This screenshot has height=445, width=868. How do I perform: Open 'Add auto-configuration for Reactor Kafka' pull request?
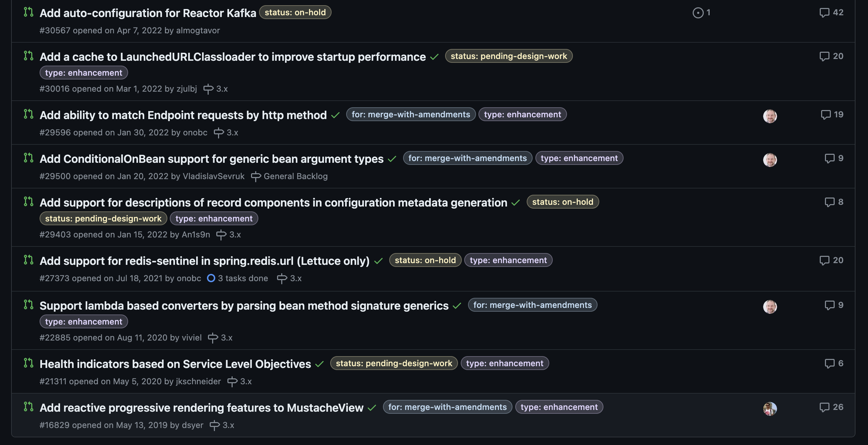point(148,13)
